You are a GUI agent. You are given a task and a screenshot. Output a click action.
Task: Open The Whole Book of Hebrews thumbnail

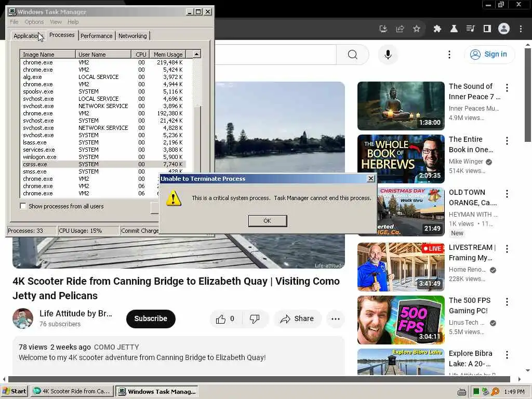point(401,159)
